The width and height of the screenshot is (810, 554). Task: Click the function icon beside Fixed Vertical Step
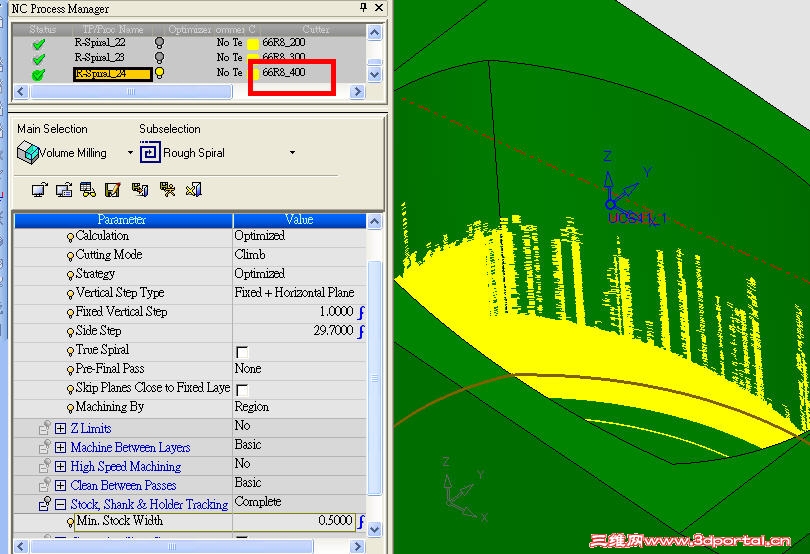click(361, 312)
